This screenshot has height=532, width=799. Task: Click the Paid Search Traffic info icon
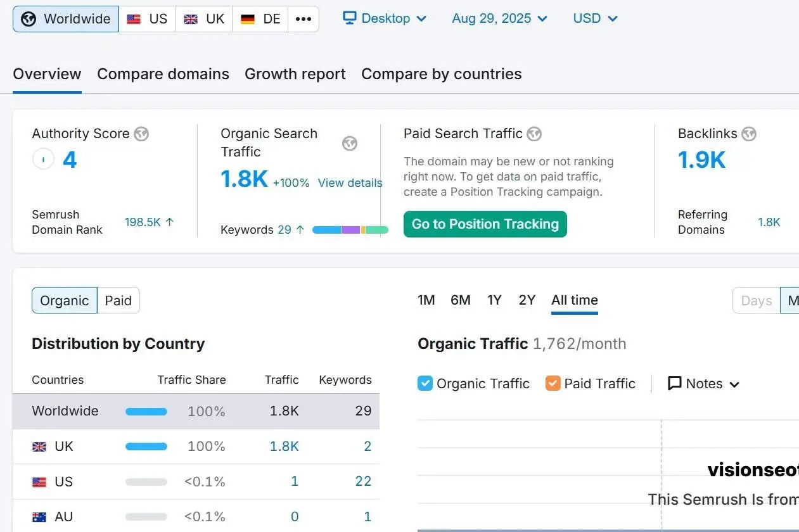[x=534, y=134]
